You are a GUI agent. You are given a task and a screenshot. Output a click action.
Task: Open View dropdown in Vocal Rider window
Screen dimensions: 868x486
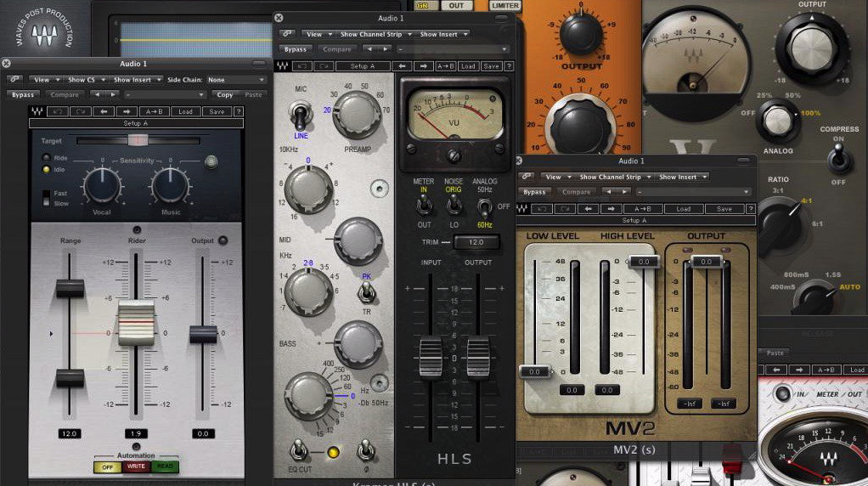tap(45, 80)
